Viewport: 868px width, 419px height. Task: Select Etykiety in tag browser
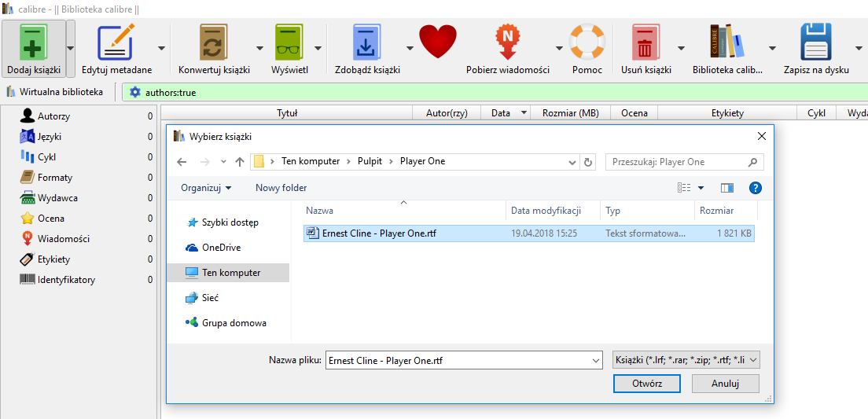point(53,259)
